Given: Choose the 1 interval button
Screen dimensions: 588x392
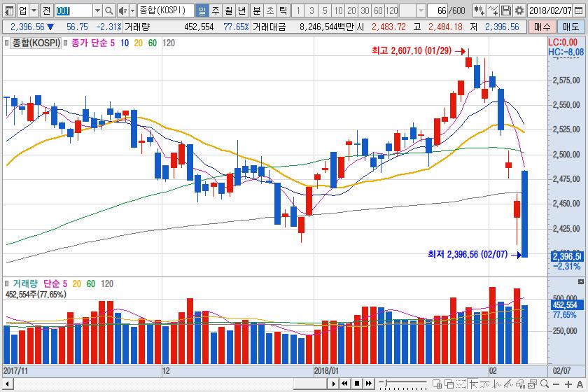Looking at the screenshot, I should tap(298, 10).
